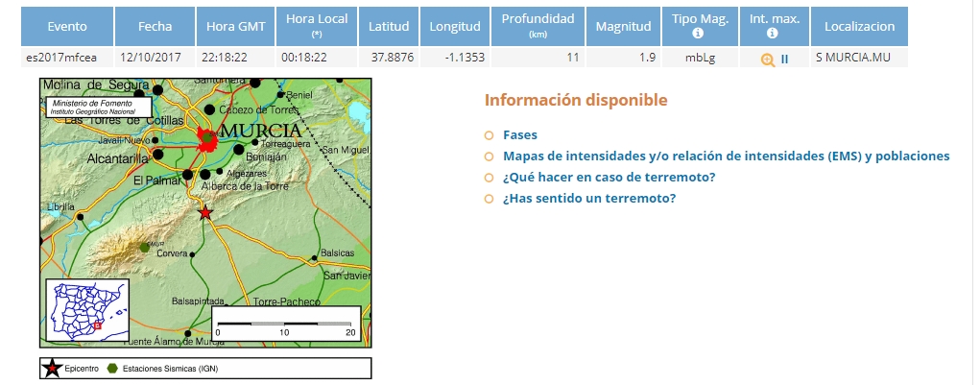Click the red Murcia city marker on the map
This screenshot has height=385, width=980.
(x=207, y=140)
